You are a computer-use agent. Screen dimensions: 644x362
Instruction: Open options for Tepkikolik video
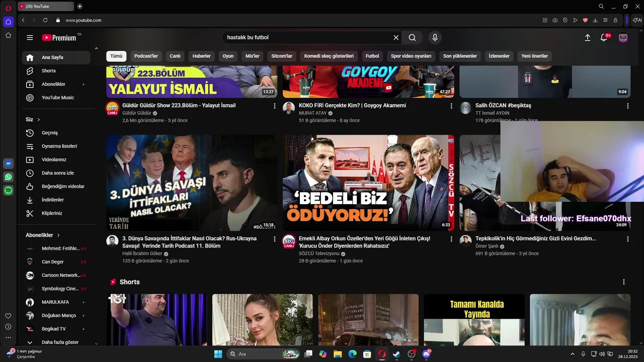point(627,239)
